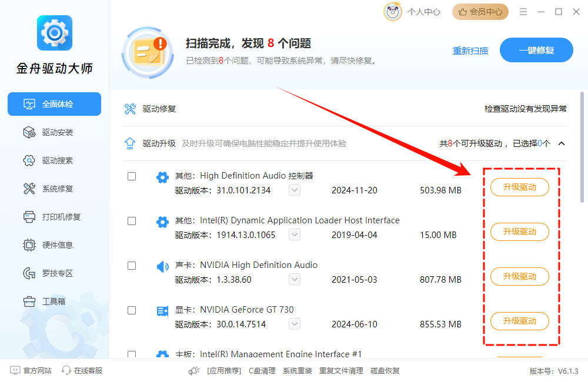Click the scan result warning icon
This screenshot has width=588, height=382.
148,52
